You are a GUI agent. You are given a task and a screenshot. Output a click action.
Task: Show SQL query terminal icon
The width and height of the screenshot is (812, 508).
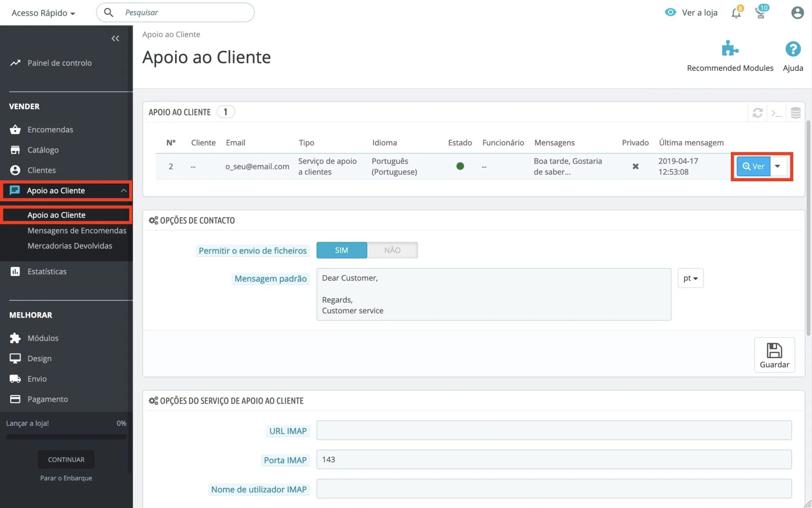(776, 113)
